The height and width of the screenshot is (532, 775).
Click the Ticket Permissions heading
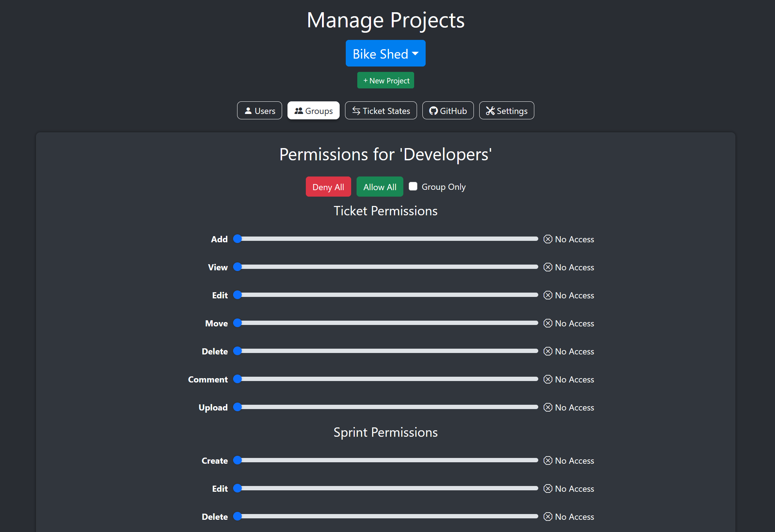[x=386, y=211]
